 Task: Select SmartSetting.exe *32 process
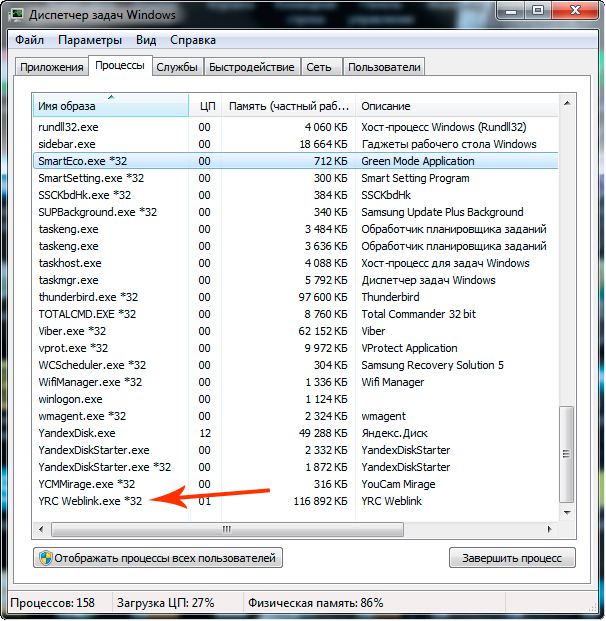click(295, 178)
